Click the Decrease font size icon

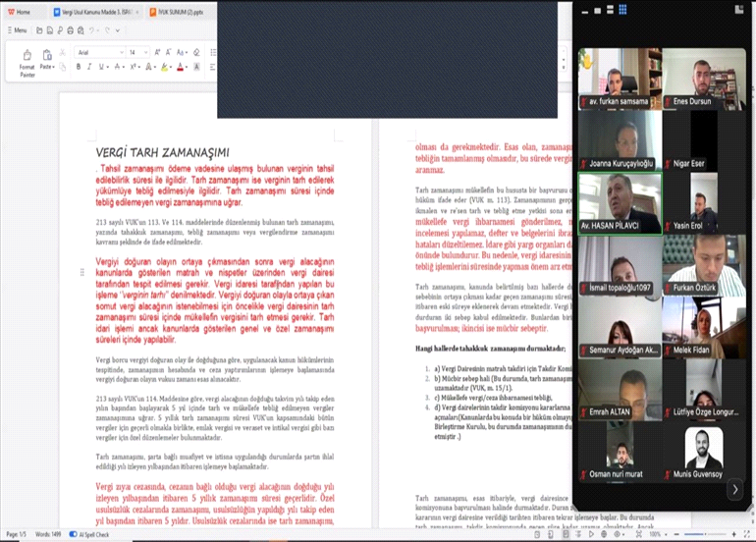click(x=168, y=52)
